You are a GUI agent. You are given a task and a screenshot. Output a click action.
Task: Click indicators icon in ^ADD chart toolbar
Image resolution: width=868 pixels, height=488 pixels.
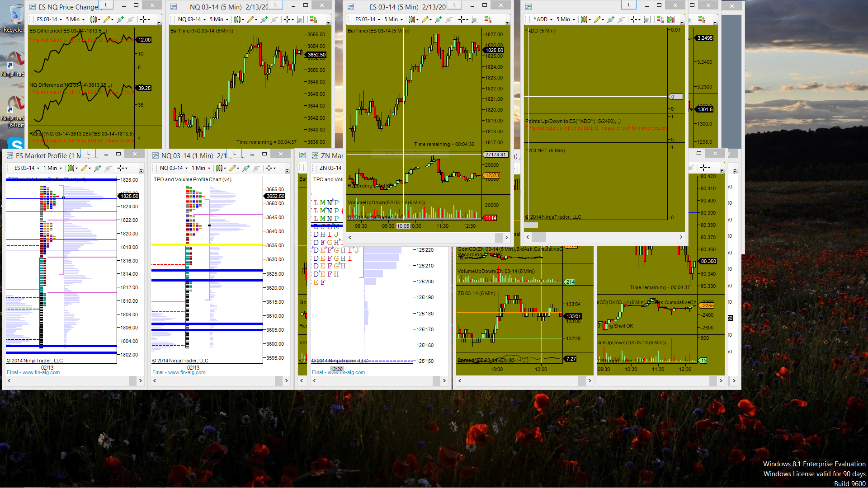[670, 19]
